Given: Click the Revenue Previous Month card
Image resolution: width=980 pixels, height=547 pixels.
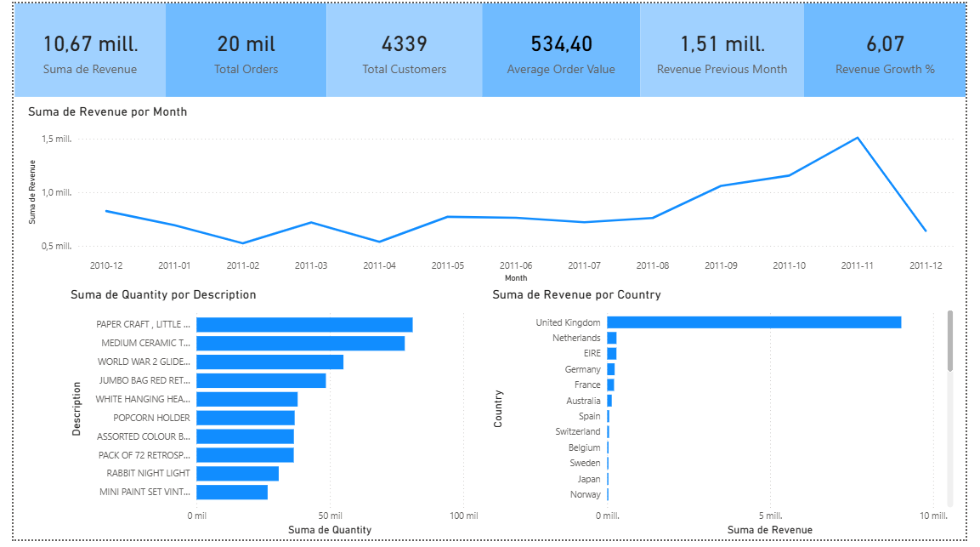Looking at the screenshot, I should pos(722,50).
